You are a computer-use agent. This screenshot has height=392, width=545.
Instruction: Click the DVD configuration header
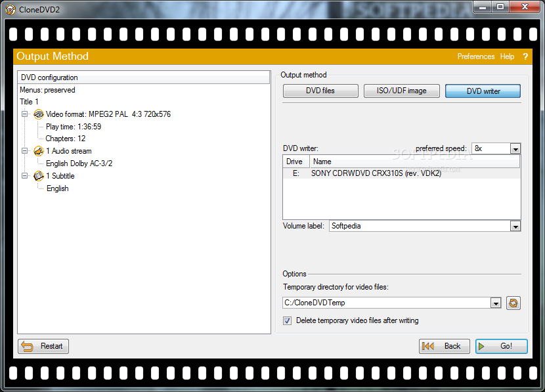tap(144, 77)
